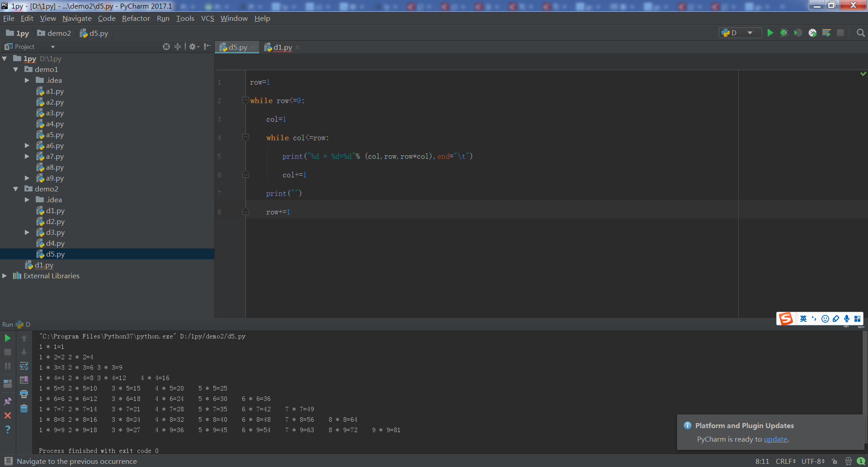Open Run panel help via the question mark
Image resolution: width=868 pixels, height=467 pixels.
[x=8, y=429]
